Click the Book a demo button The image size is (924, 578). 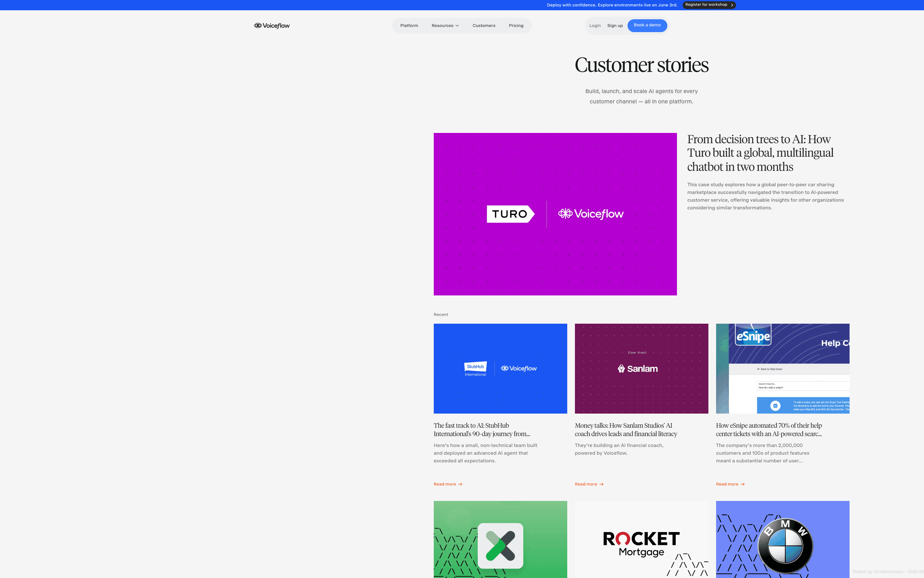(x=647, y=25)
